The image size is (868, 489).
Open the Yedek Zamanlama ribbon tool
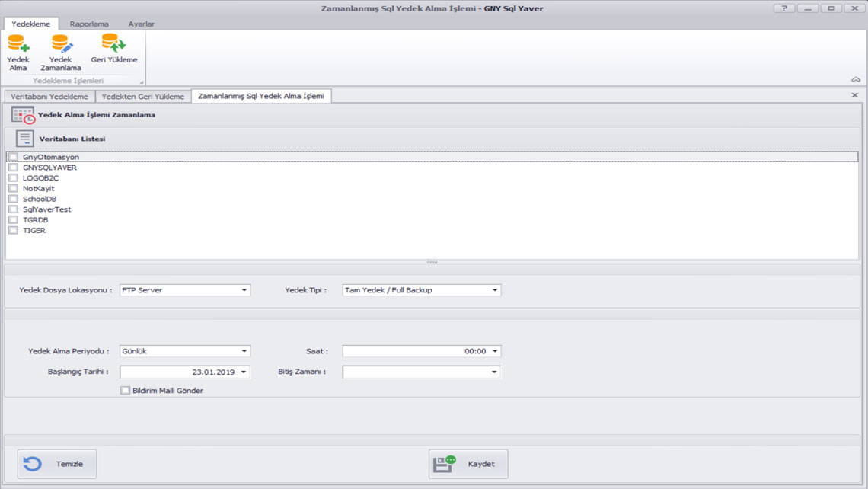61,44
